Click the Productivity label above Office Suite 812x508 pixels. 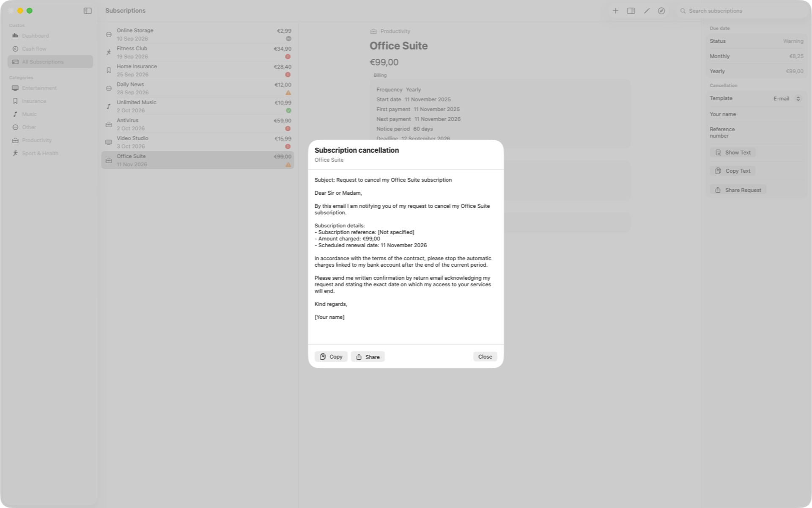(395, 31)
